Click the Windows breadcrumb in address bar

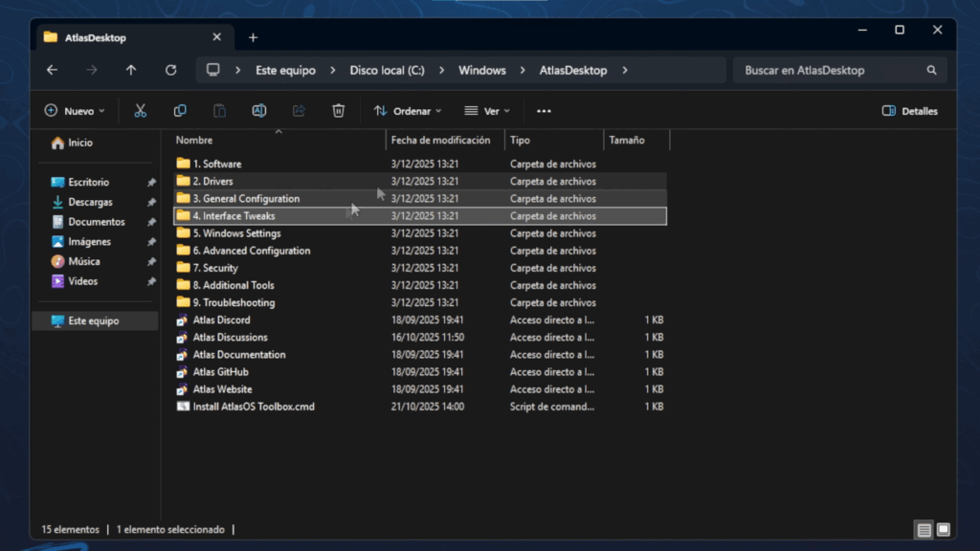pyautogui.click(x=481, y=70)
